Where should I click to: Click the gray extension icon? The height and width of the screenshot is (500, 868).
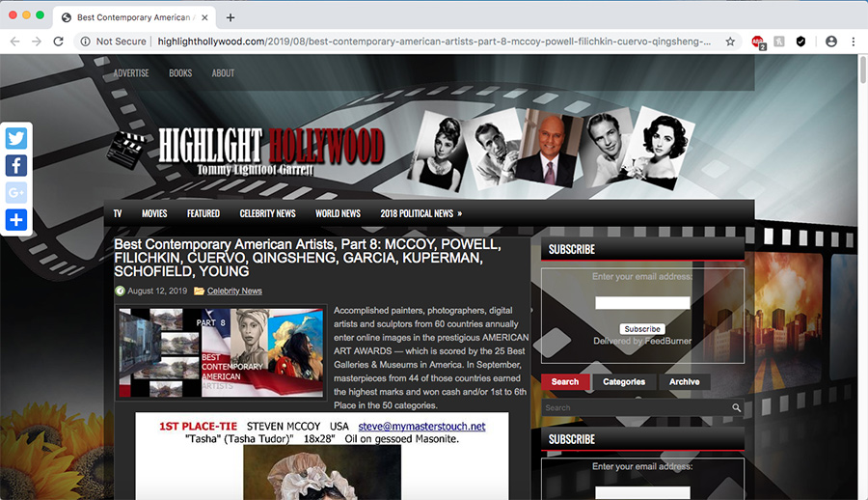click(x=779, y=41)
